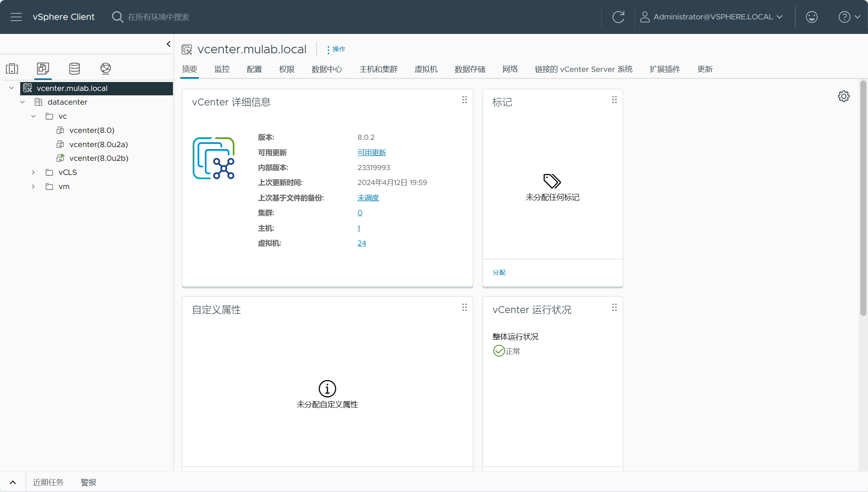Open the Administrator@VSPHERE.LOCAL user menu
Image resolution: width=868 pixels, height=492 pixels.
(x=711, y=17)
